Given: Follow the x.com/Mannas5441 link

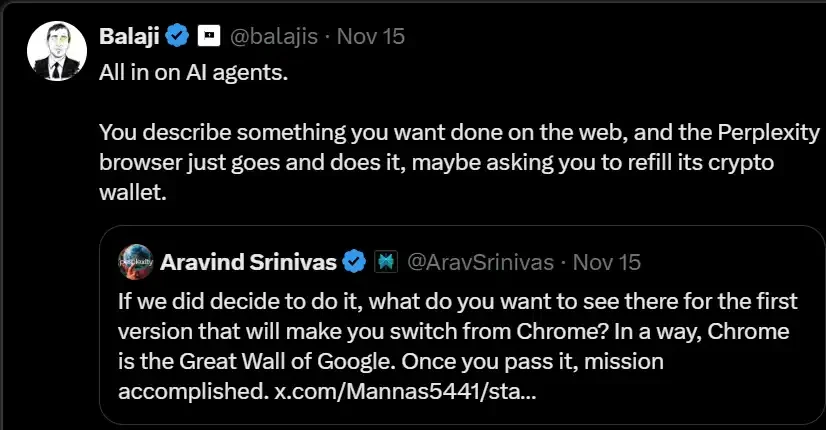Looking at the screenshot, I should click(405, 389).
